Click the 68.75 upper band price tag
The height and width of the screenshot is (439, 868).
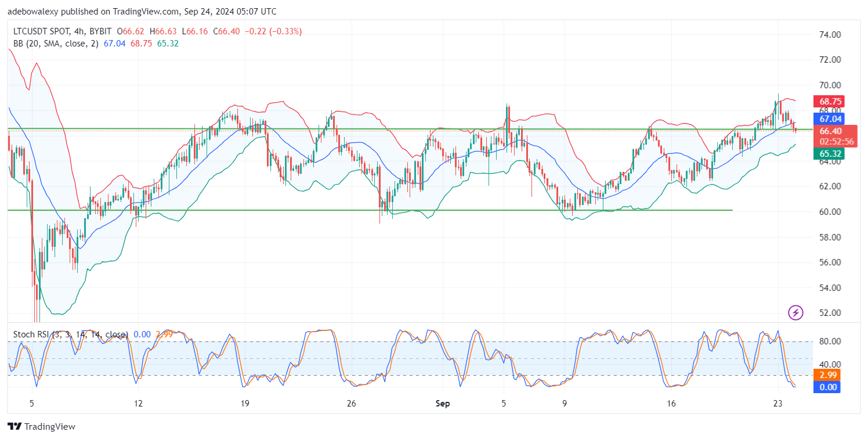pyautogui.click(x=829, y=101)
